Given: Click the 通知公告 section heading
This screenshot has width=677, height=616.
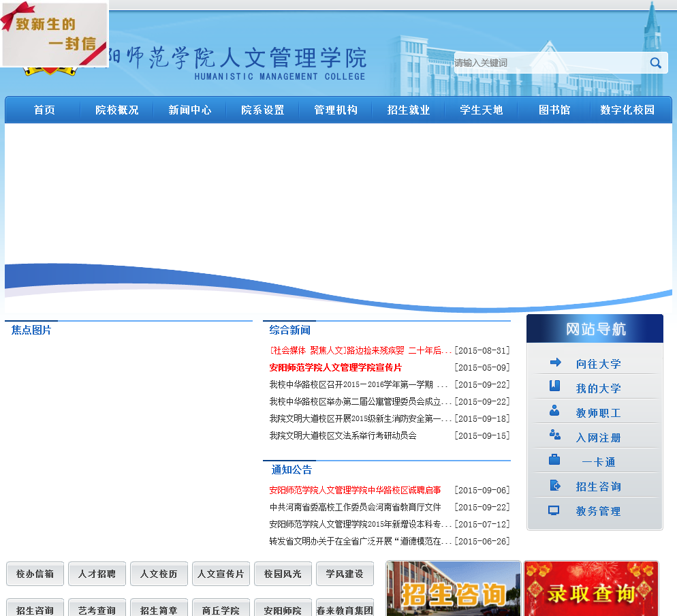Looking at the screenshot, I should tap(292, 470).
